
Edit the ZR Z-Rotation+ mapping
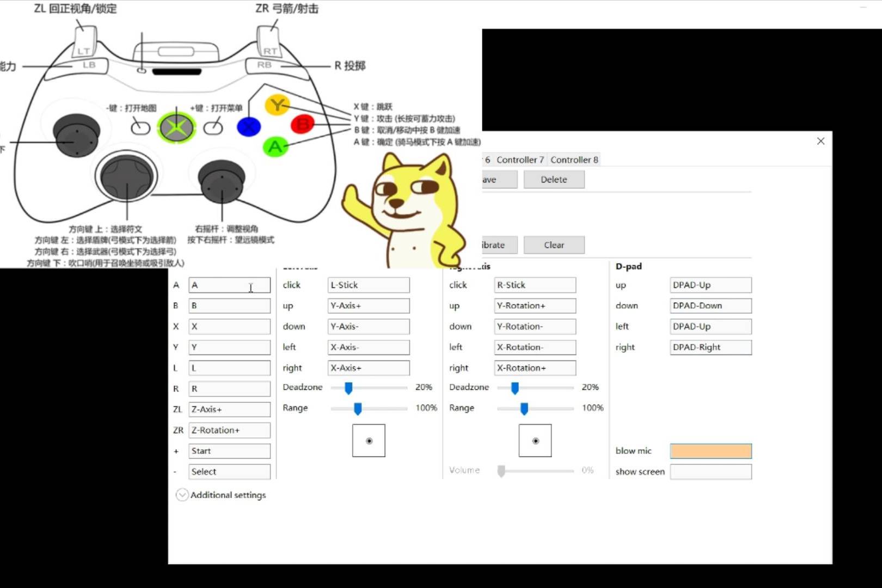click(x=229, y=430)
